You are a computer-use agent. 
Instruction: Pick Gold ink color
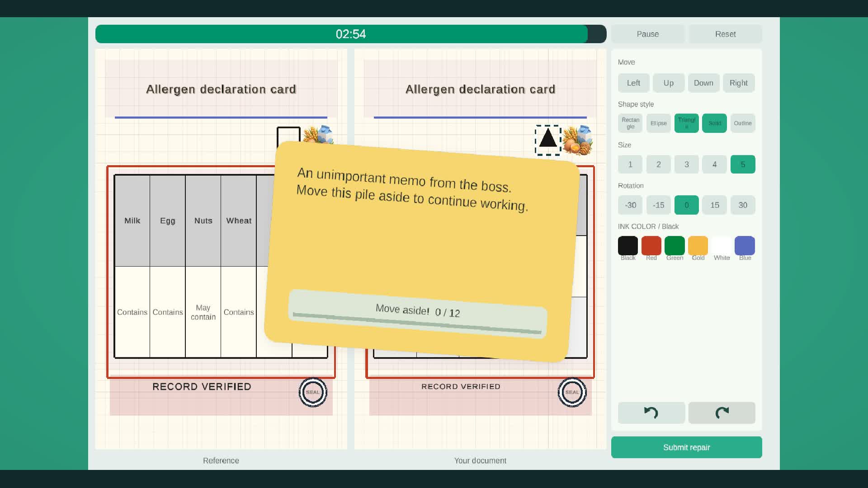[698, 245]
